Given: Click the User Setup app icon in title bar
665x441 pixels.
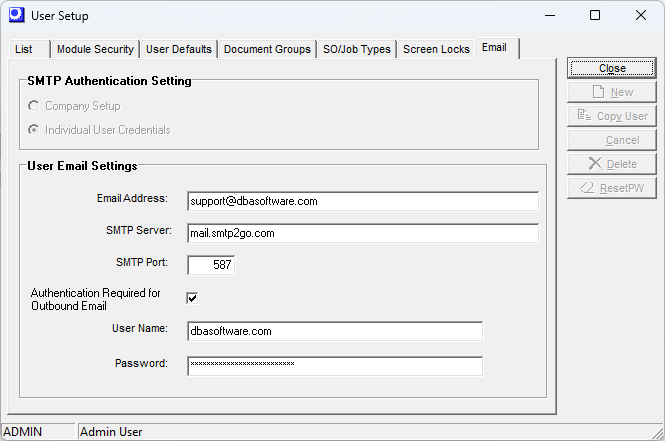Looking at the screenshot, I should click(x=17, y=15).
